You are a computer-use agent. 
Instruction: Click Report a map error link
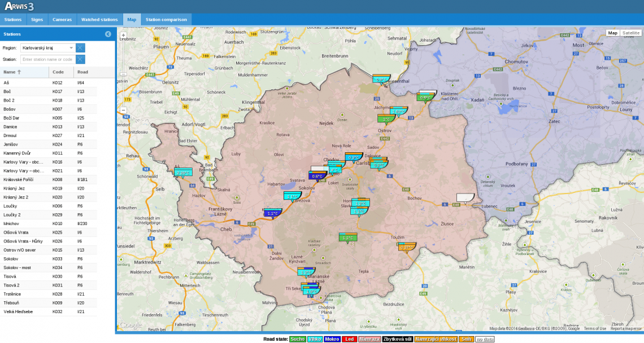point(626,329)
